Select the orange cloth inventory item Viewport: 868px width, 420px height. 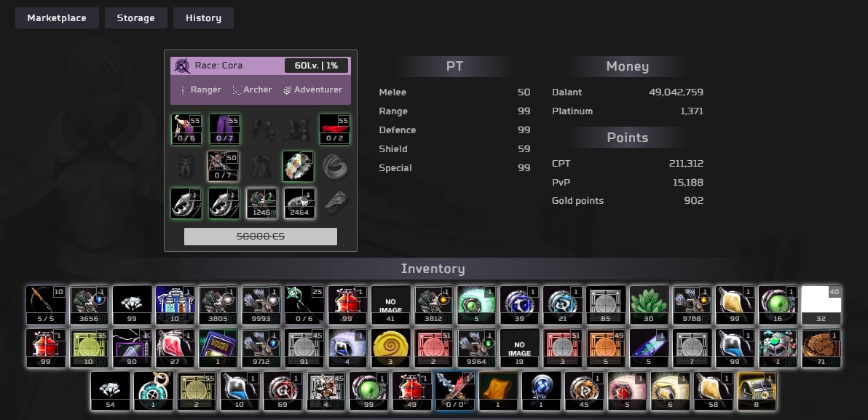(498, 390)
